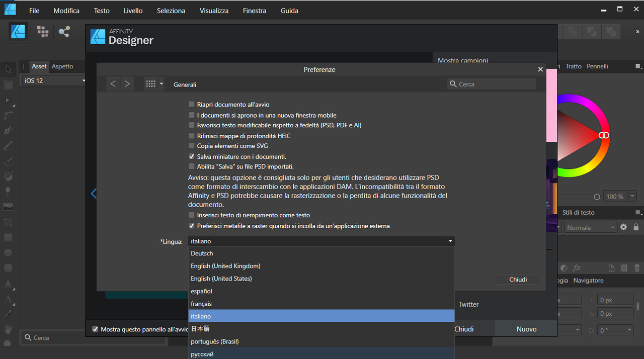Go forward in Preferences navigation
644x359 pixels.
coord(127,84)
